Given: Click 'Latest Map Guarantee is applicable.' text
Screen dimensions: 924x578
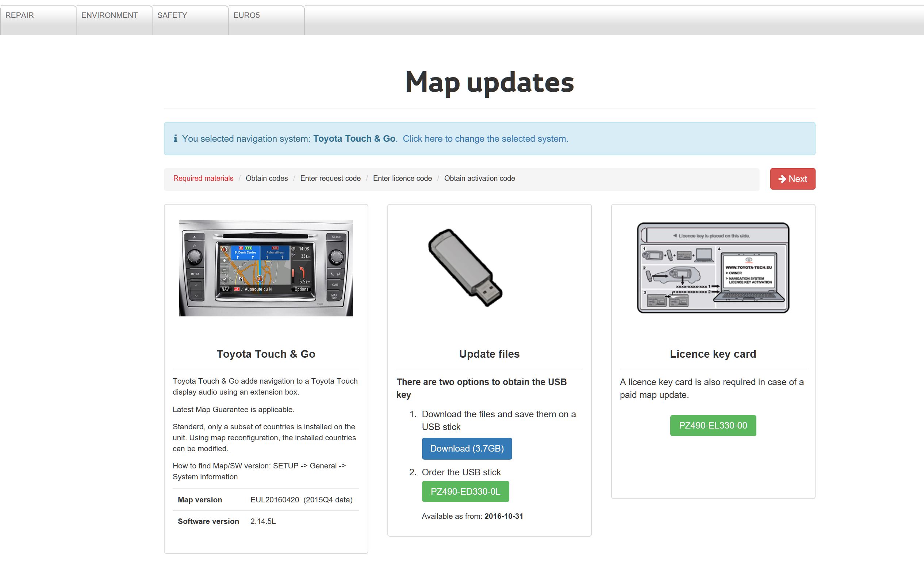Looking at the screenshot, I should [x=233, y=410].
